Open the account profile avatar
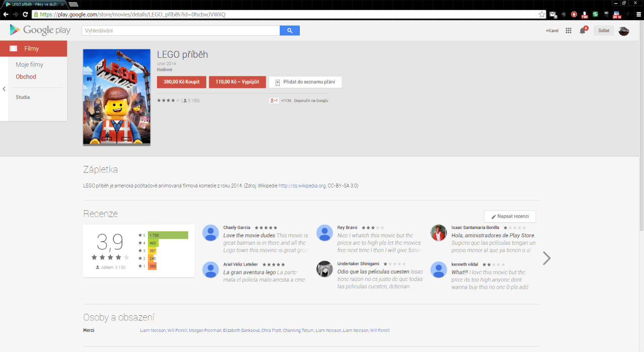This screenshot has height=352, width=644. [x=624, y=31]
